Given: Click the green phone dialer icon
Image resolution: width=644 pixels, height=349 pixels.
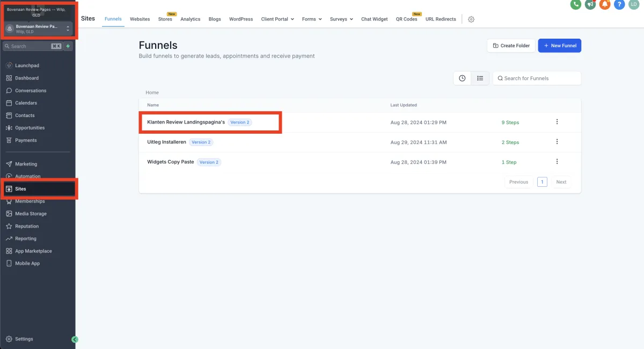Looking at the screenshot, I should [576, 4].
